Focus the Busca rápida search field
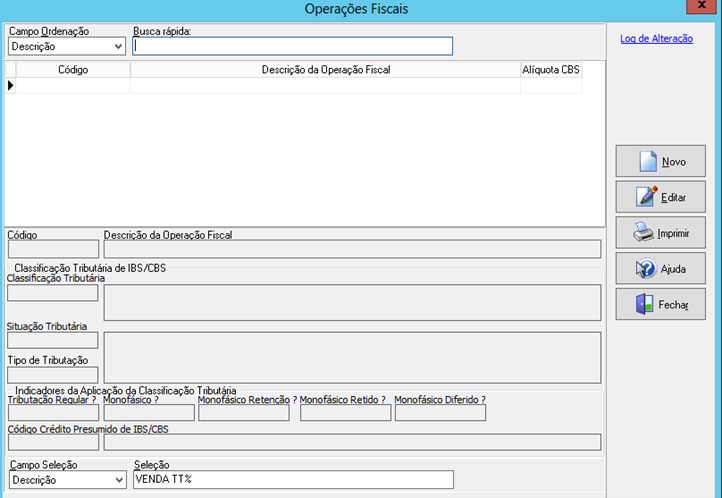The image size is (722, 498). [x=293, y=46]
